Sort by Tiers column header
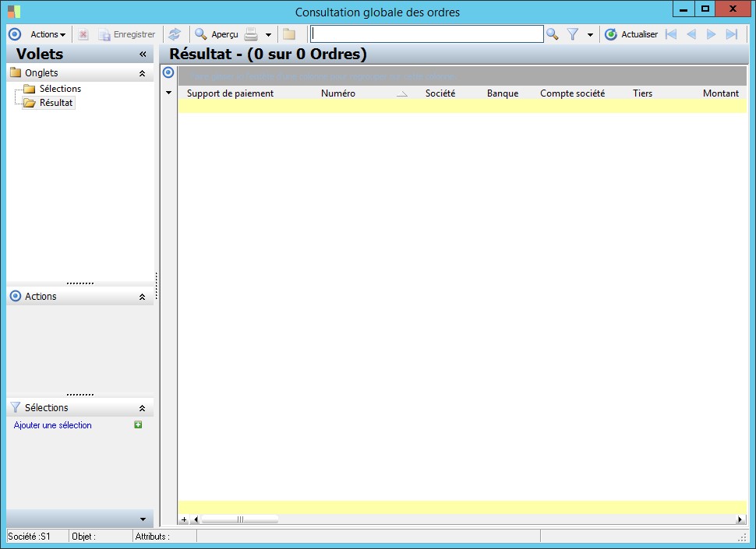The height and width of the screenshot is (549, 756). (642, 93)
